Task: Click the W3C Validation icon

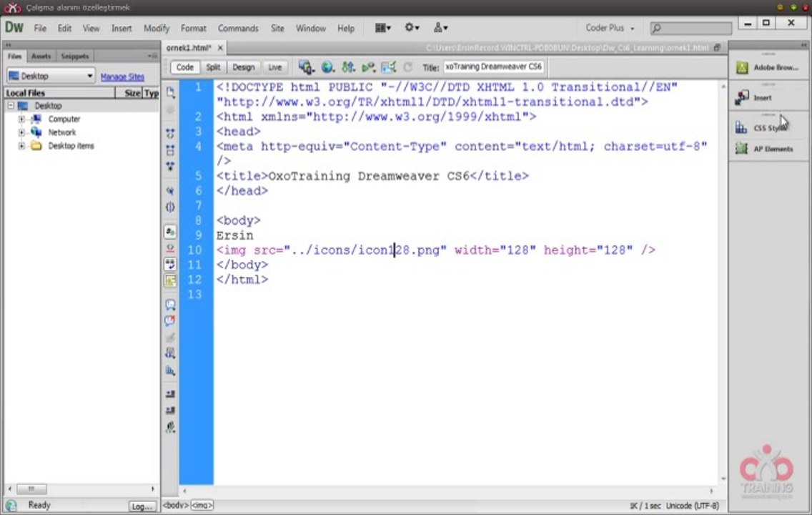Action: [x=368, y=67]
